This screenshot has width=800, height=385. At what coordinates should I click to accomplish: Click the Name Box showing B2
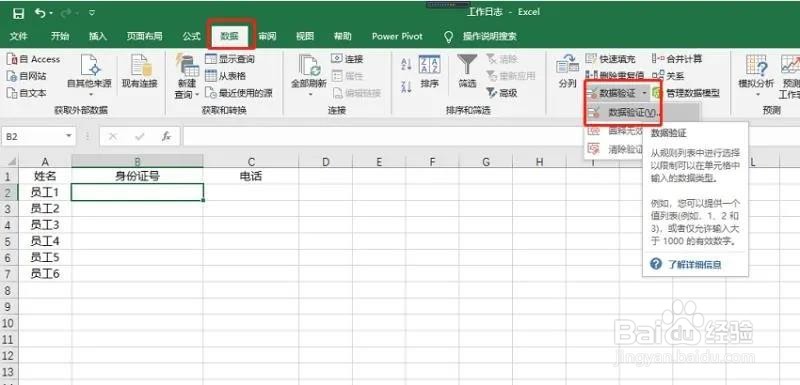(33, 137)
